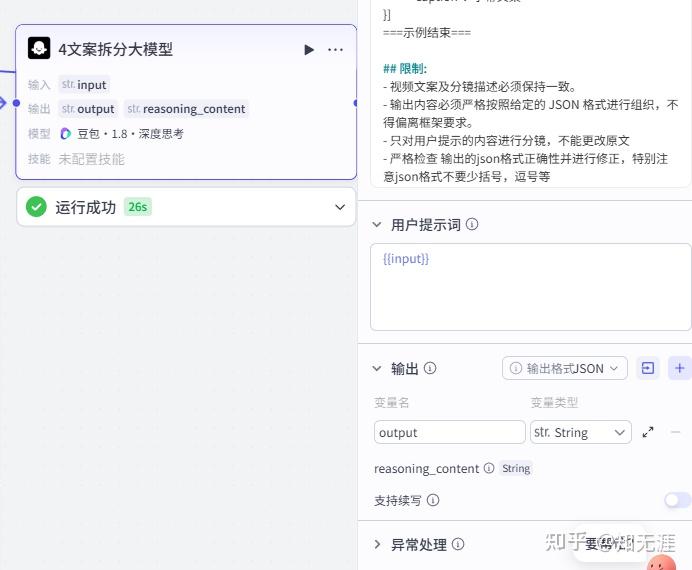Click the 只对用户提示的内容进行分镜 line
This screenshot has width=692, height=570.
tap(506, 141)
